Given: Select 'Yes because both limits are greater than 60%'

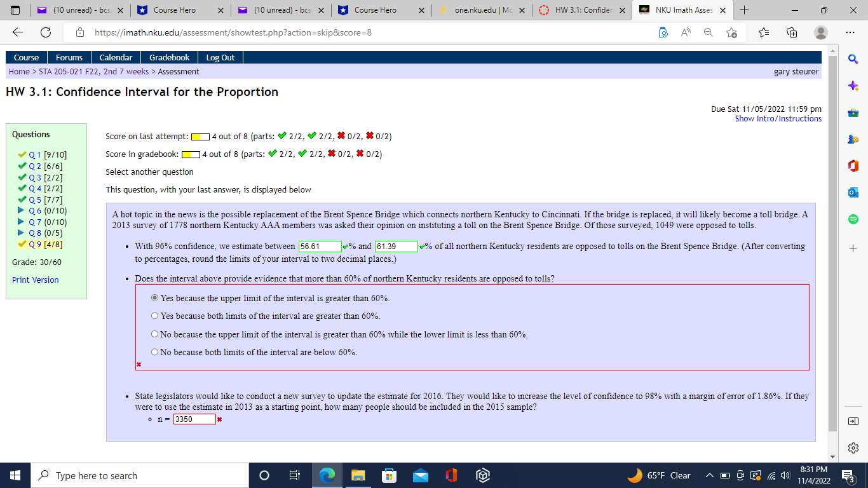Looking at the screenshot, I should pyautogui.click(x=154, y=315).
